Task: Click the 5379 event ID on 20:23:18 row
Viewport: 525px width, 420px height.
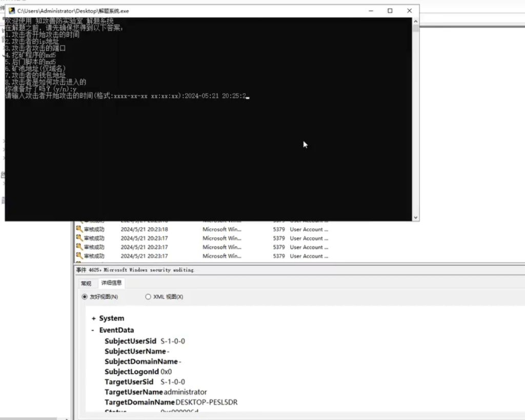Action: tap(278, 229)
